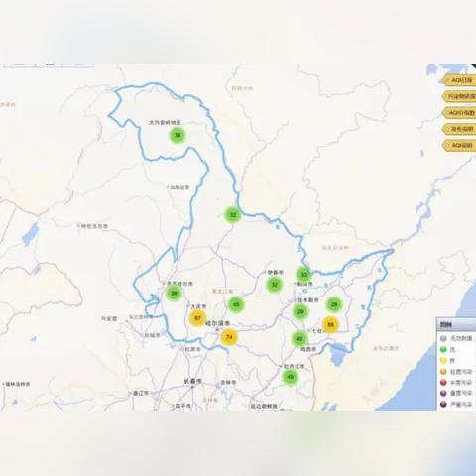The width and height of the screenshot is (476, 476).
Task: Click the AQI说明 button
Action: [x=459, y=145]
